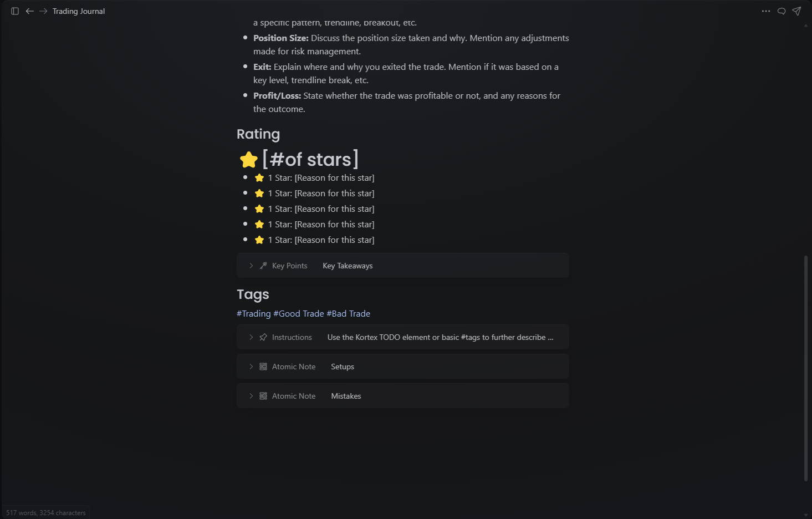Viewport: 812px width, 519px height.
Task: Go back with the left arrow
Action: tap(30, 11)
